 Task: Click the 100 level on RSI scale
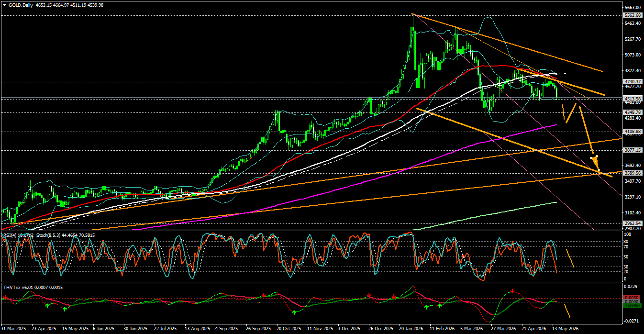click(629, 235)
